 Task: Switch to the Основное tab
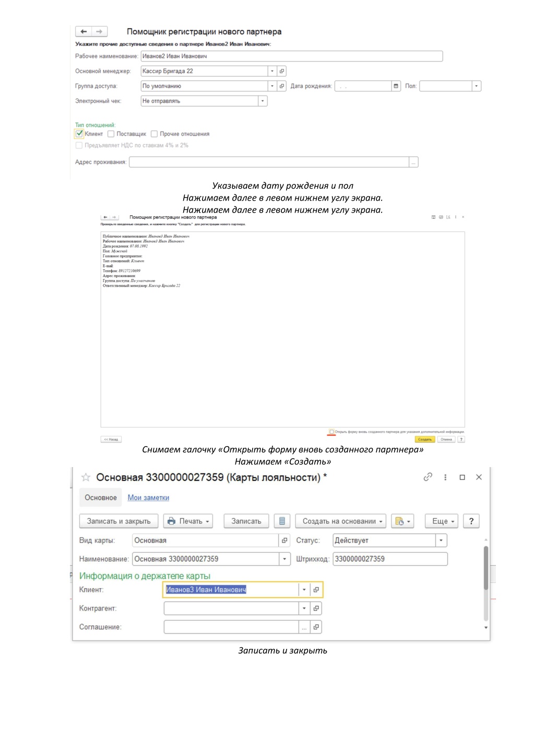(101, 497)
